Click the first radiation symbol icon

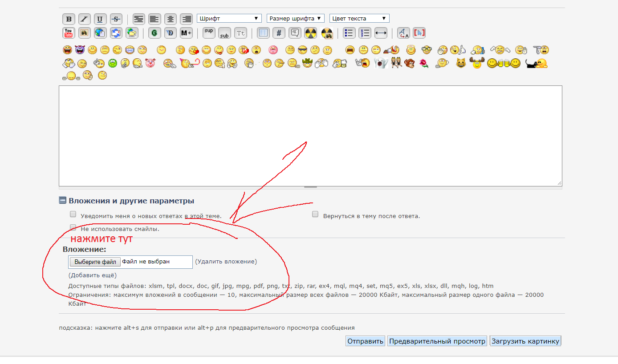tap(310, 33)
